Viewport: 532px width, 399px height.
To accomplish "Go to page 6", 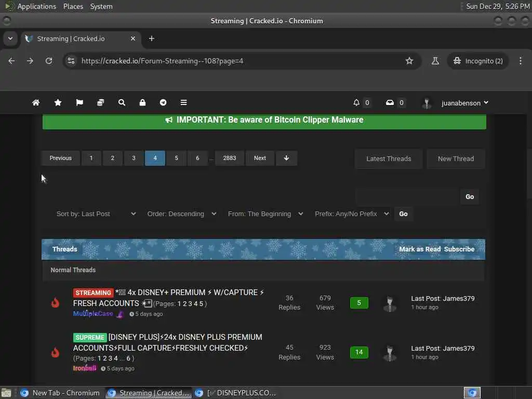I will click(197, 158).
